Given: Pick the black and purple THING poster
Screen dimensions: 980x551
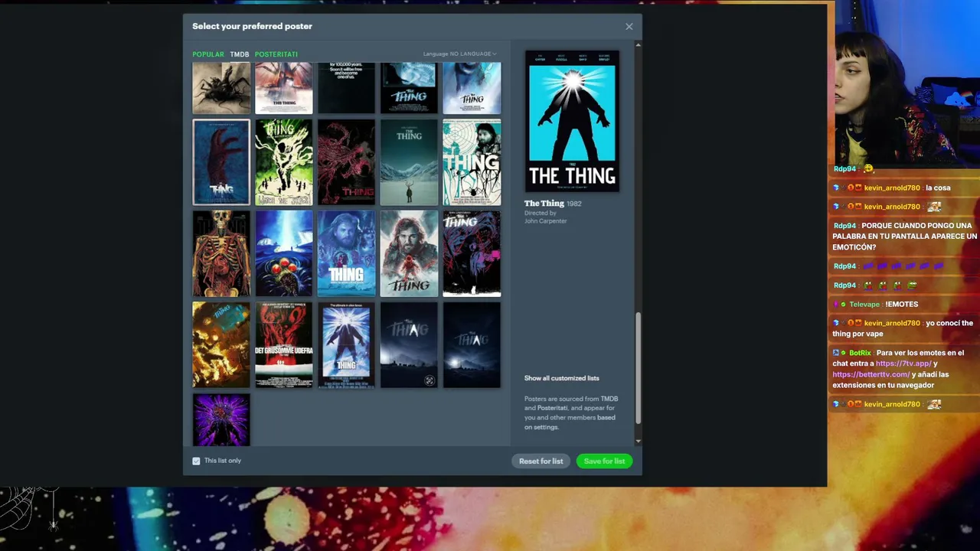Looking at the screenshot, I should point(472,253).
